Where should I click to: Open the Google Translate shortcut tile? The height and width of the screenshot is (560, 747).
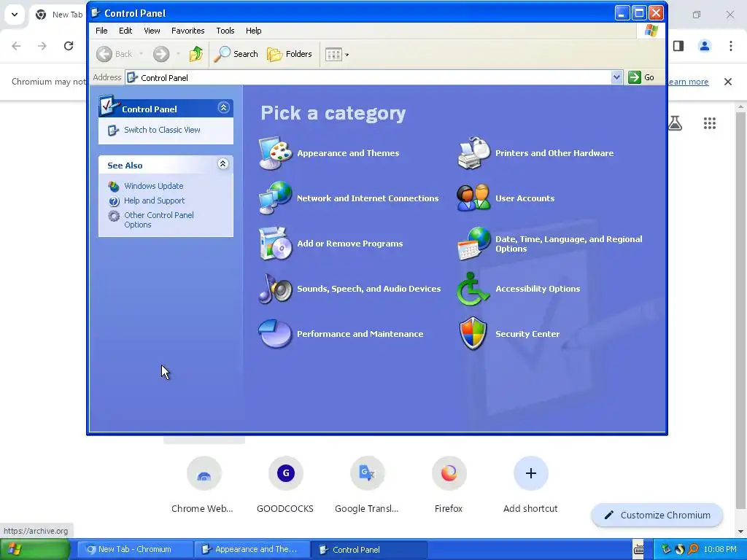click(x=367, y=485)
